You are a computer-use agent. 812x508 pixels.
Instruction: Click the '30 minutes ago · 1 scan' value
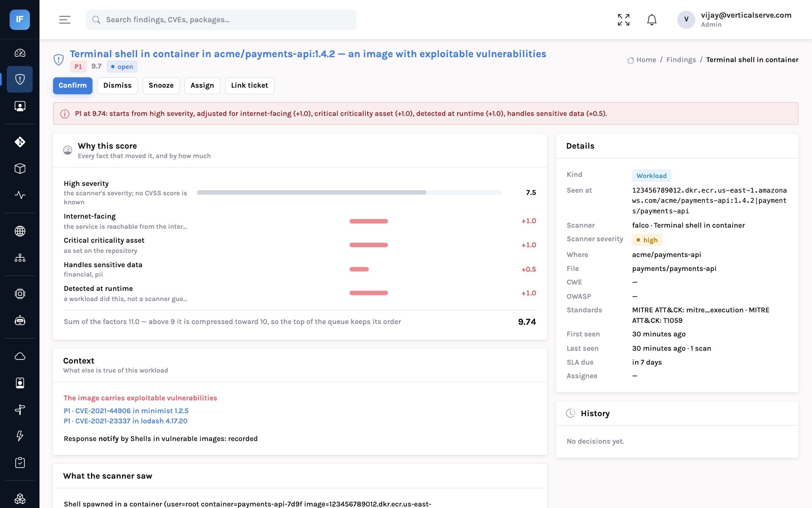671,348
